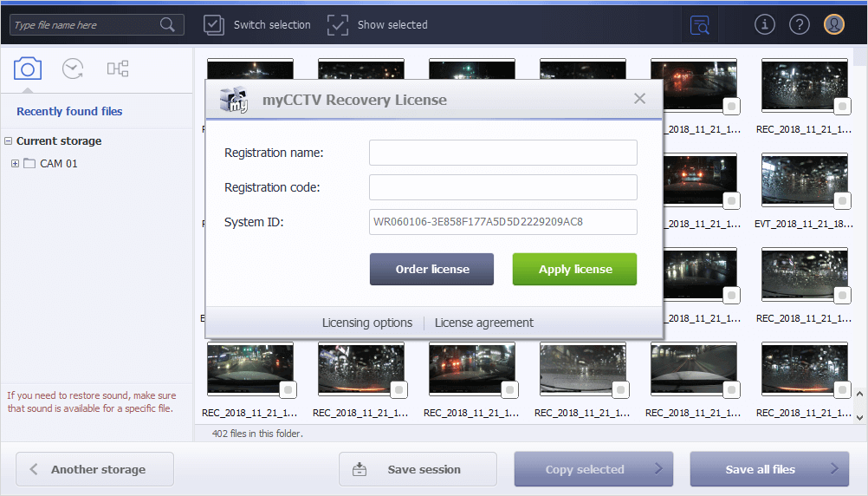Switch to the structure tree view tab
The width and height of the screenshot is (868, 496).
click(117, 69)
